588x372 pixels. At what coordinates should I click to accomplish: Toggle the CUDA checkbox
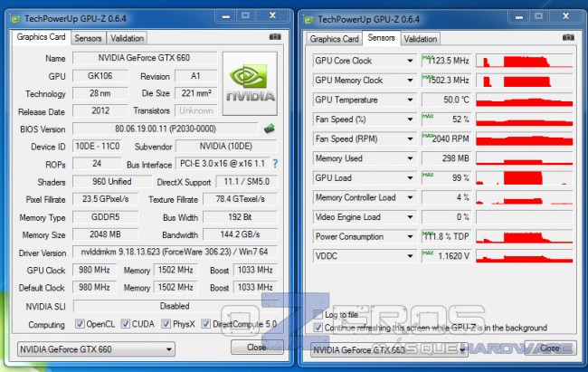click(x=125, y=323)
